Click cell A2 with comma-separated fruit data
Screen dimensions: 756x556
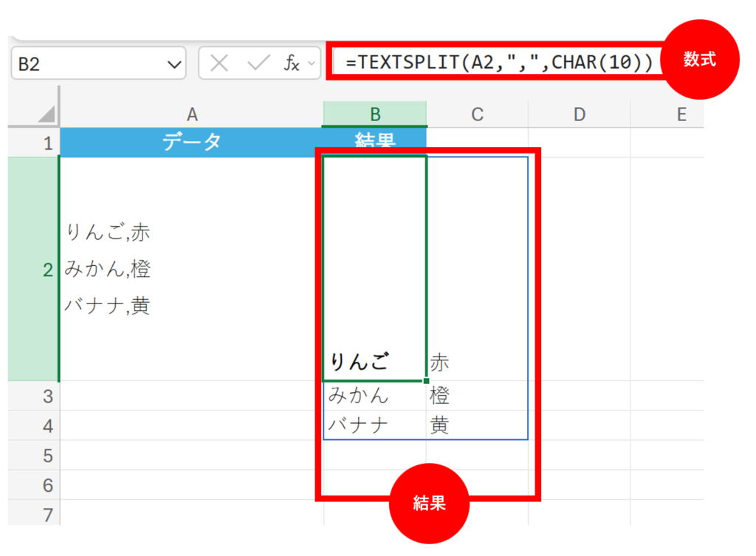click(x=192, y=270)
